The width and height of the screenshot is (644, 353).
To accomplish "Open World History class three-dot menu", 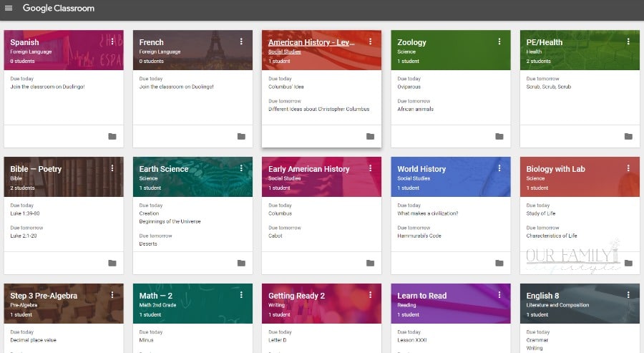I will (499, 168).
